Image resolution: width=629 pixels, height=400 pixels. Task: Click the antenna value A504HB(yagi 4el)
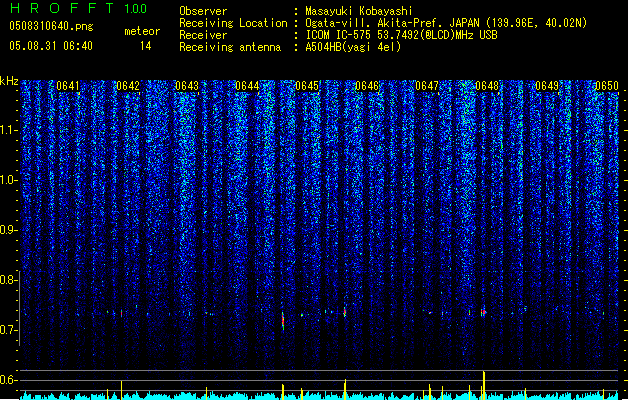tap(353, 47)
